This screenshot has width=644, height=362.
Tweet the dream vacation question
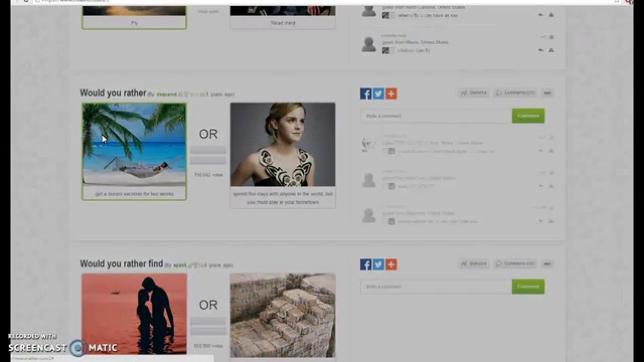(378, 94)
